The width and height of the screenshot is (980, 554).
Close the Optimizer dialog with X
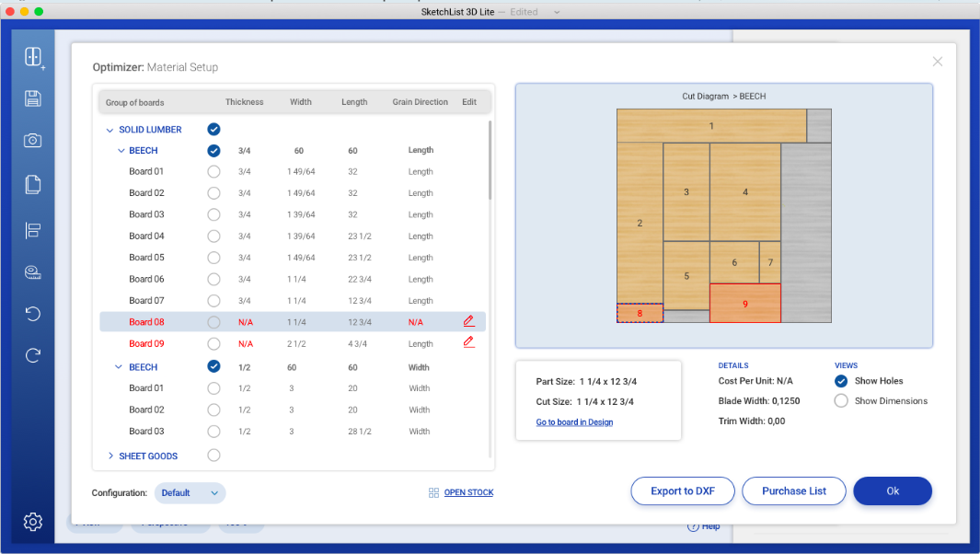(938, 62)
